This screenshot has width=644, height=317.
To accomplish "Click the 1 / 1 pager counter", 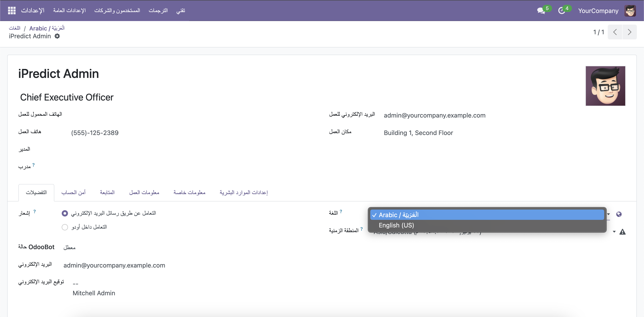I will click(x=599, y=32).
